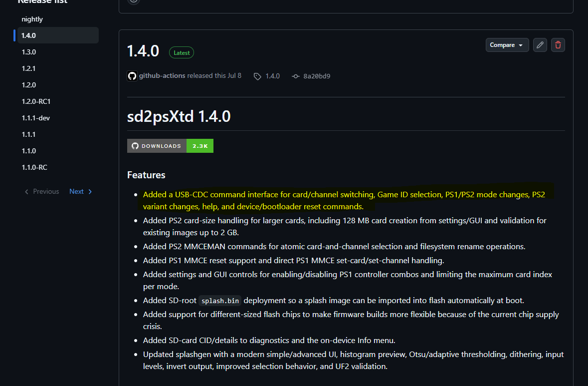This screenshot has height=386, width=588.
Task: Click the commit icon next to 8a20bd9
Action: [x=296, y=76]
